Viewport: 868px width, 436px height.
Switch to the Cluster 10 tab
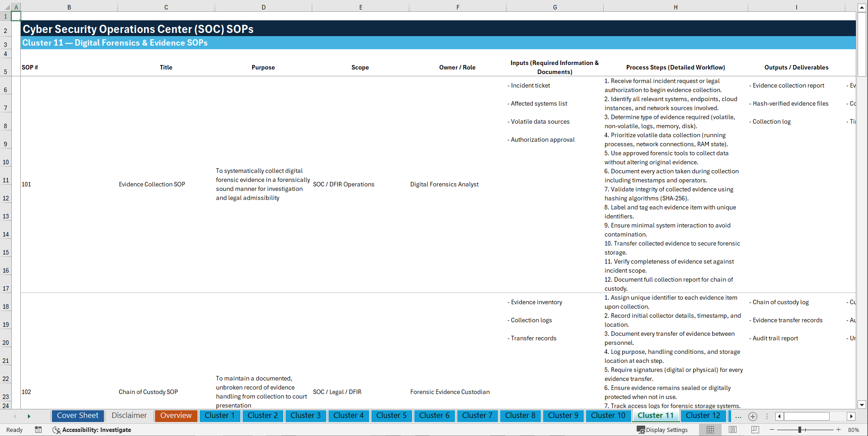coord(608,416)
